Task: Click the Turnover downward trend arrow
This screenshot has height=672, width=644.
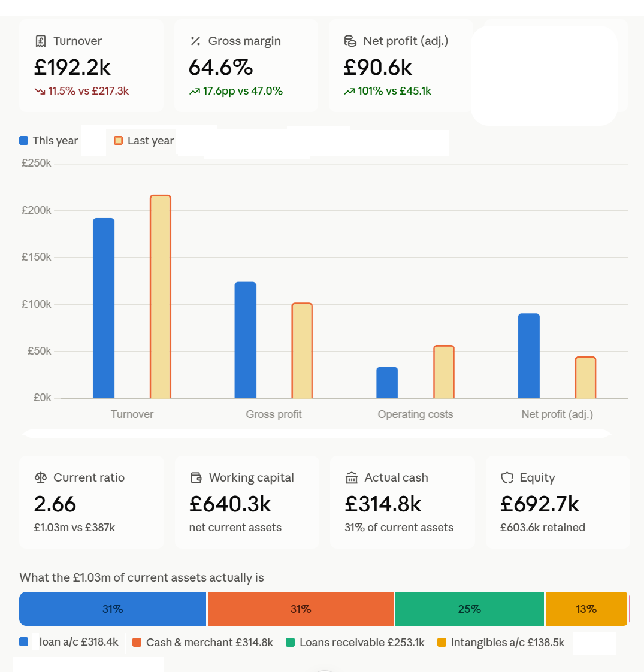Action: (x=40, y=91)
